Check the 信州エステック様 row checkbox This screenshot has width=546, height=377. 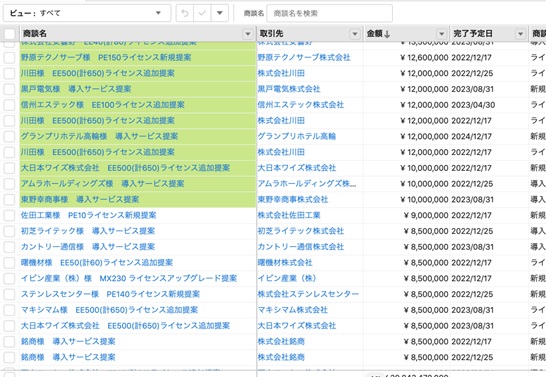tap(9, 105)
